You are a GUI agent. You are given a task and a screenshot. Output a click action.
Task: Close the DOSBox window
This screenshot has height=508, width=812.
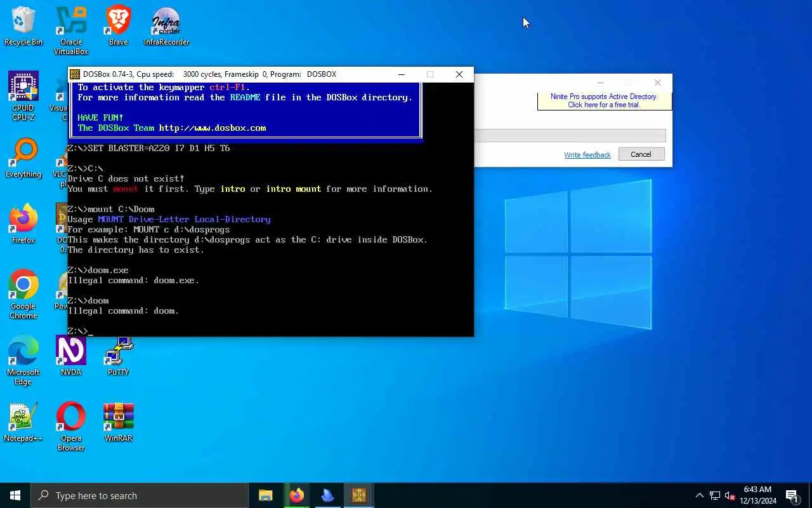pos(459,74)
